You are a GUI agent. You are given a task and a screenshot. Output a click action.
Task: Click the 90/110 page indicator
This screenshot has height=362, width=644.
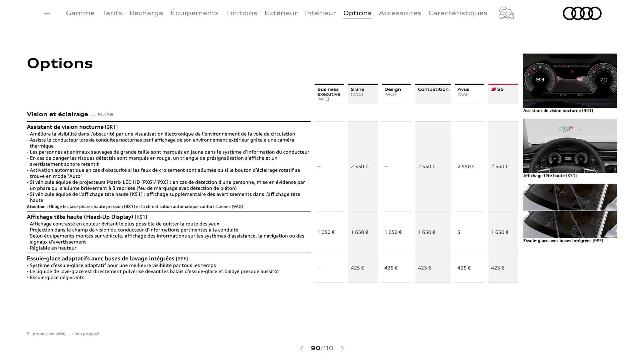pos(322,348)
